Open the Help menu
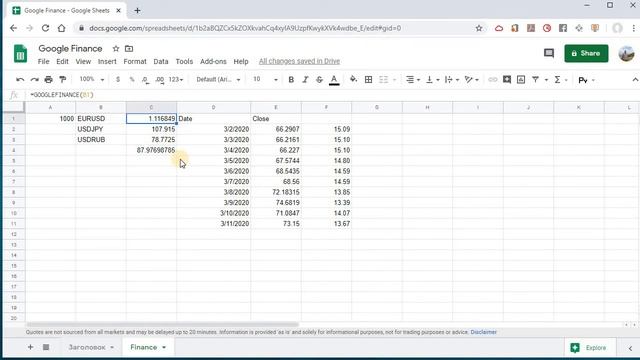Image resolution: width=640 pixels, height=360 pixels. tap(241, 61)
